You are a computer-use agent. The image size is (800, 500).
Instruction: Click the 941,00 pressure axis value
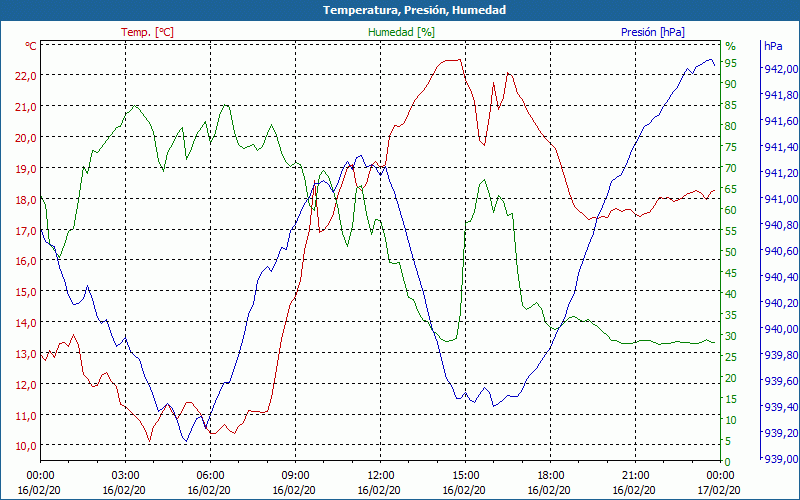click(782, 199)
